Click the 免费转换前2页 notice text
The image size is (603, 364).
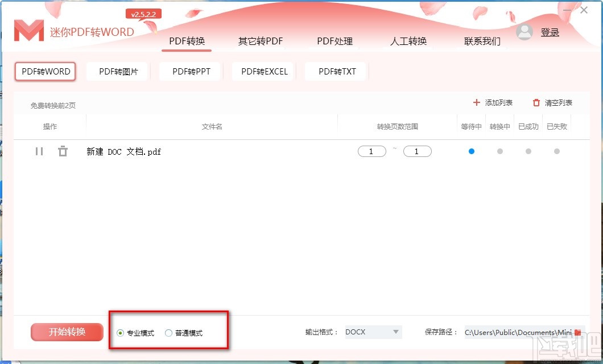tap(53, 105)
